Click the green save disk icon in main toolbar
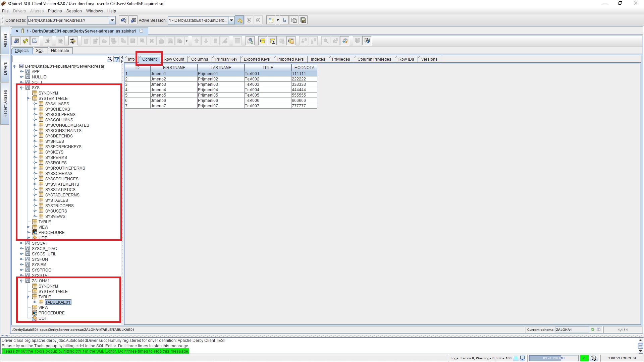 (x=303, y=20)
